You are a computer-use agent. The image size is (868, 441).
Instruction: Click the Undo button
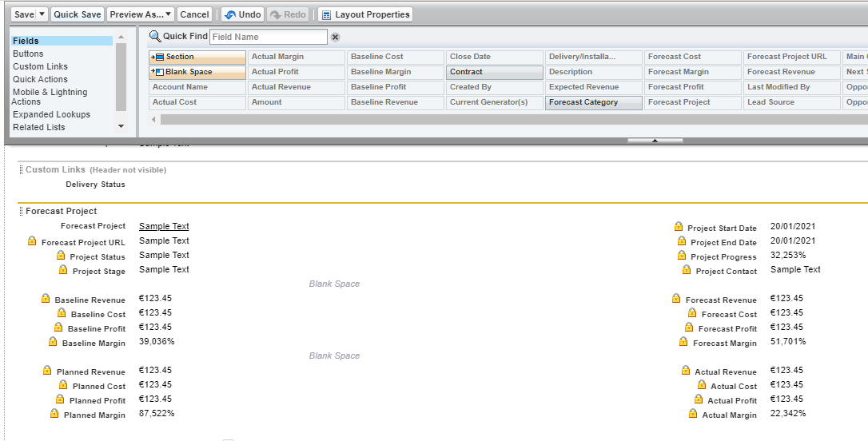(x=243, y=14)
